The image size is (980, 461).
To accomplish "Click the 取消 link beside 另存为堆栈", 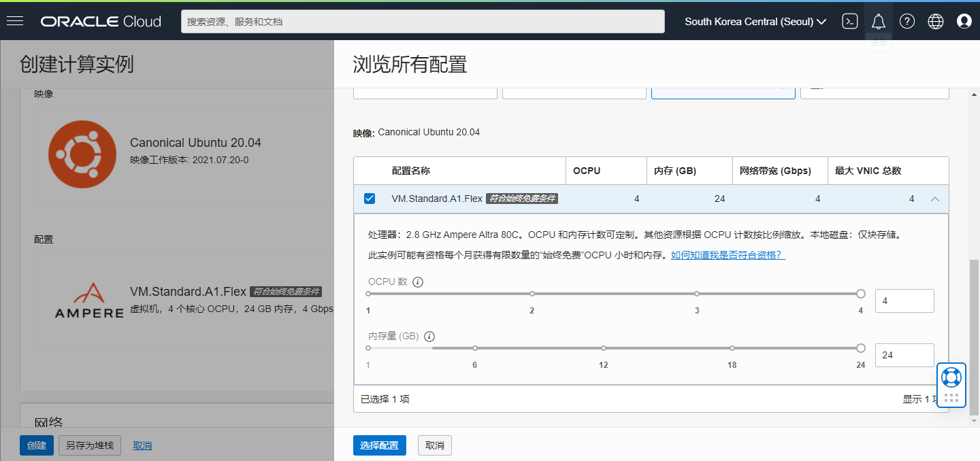I will (x=142, y=445).
